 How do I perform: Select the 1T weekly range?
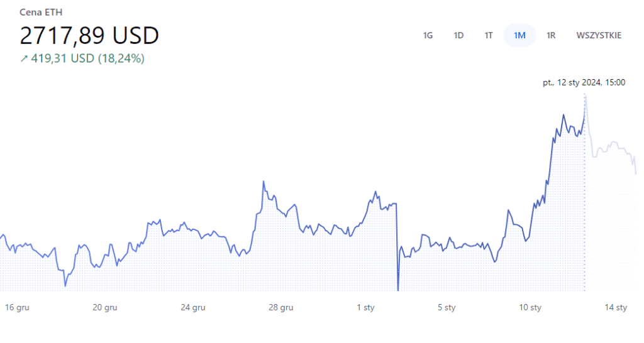[489, 35]
